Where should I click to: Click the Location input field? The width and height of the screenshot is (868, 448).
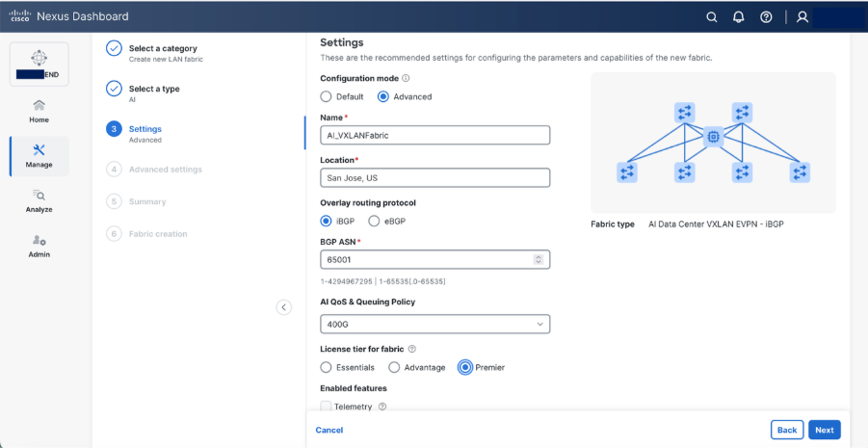click(435, 178)
